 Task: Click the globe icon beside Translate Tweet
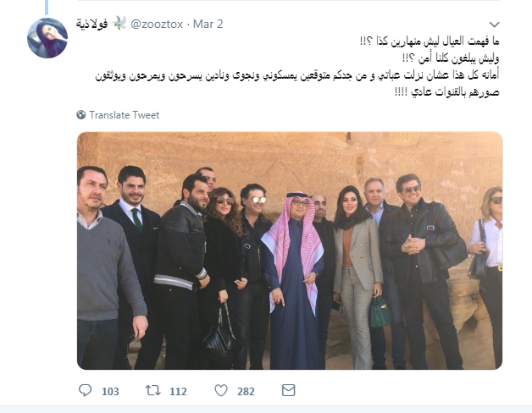(x=81, y=115)
